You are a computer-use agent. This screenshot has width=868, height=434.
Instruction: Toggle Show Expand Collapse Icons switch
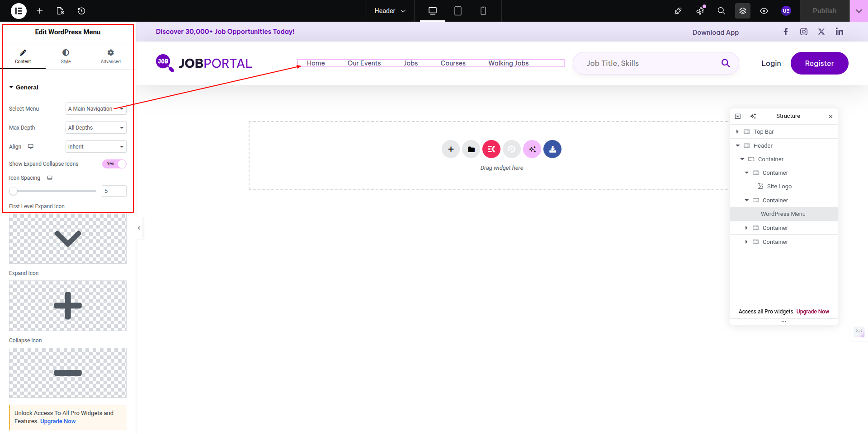[114, 164]
